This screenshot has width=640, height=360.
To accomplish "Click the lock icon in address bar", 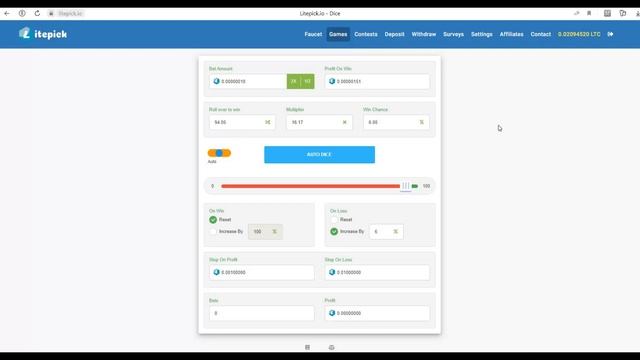I will (51, 13).
